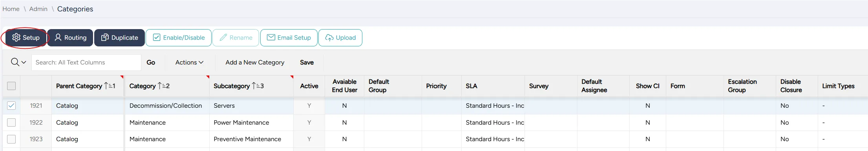Click SLA cell in Servers row

pos(493,105)
